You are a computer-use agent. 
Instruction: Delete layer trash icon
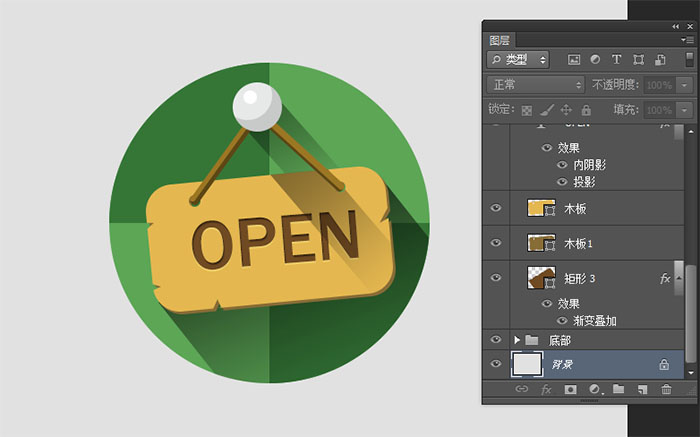(x=666, y=389)
